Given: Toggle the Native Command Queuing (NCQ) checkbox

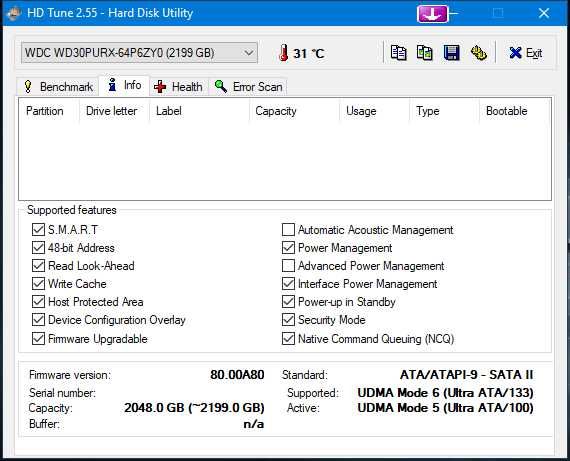Looking at the screenshot, I should [x=288, y=339].
